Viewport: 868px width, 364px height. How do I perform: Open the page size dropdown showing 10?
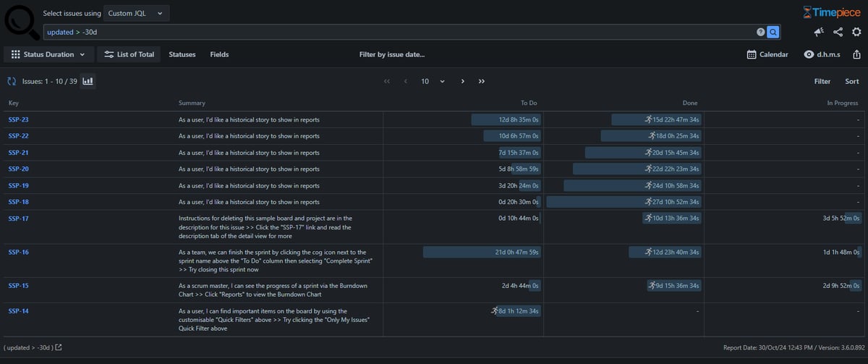click(x=433, y=82)
